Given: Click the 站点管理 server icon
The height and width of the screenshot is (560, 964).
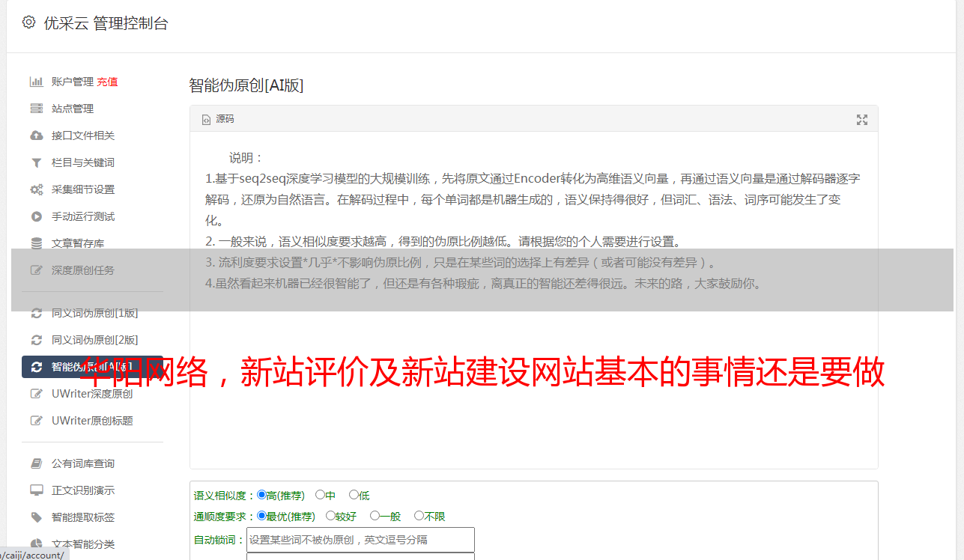Looking at the screenshot, I should [x=36, y=109].
